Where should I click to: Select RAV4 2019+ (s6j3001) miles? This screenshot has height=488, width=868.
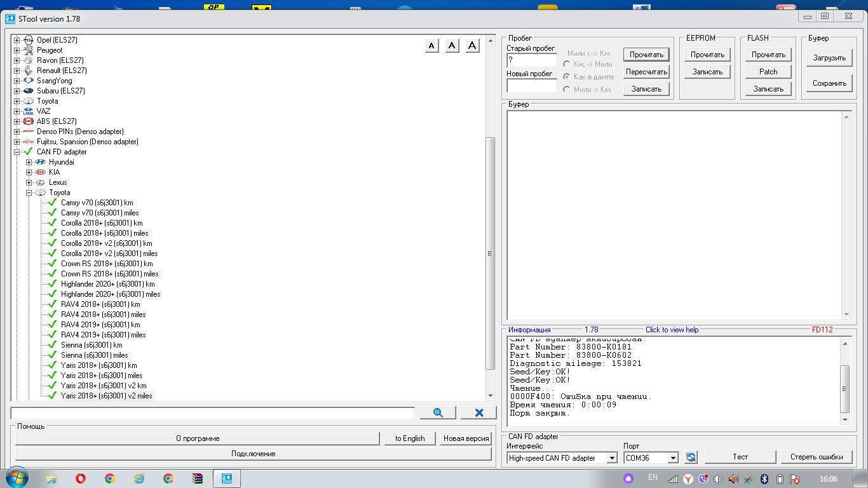pos(103,335)
